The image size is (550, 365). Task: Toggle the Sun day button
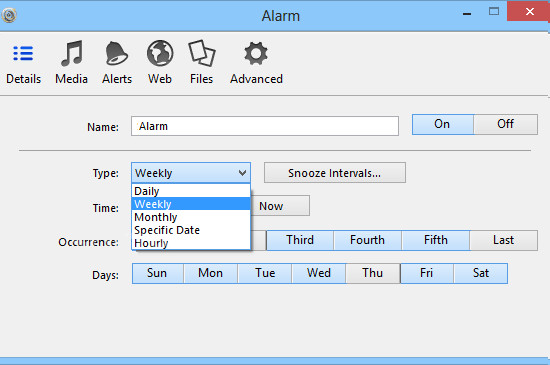[157, 273]
